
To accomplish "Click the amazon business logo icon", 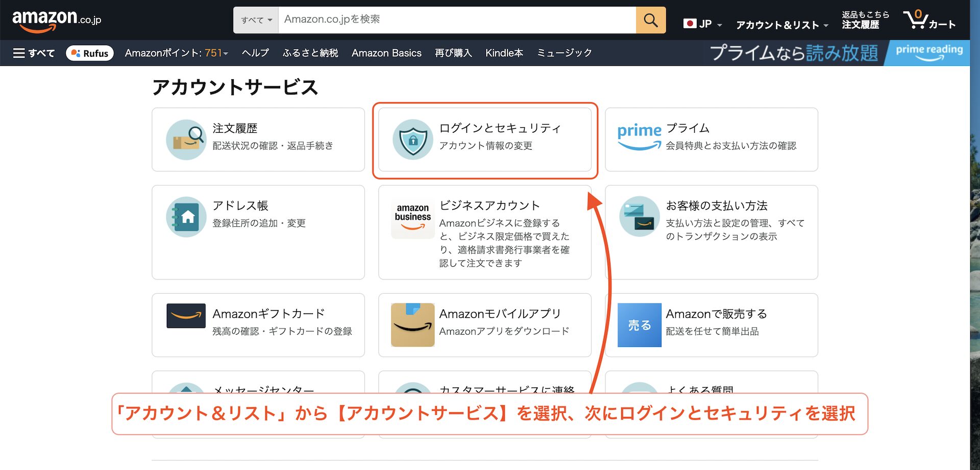I will click(412, 218).
